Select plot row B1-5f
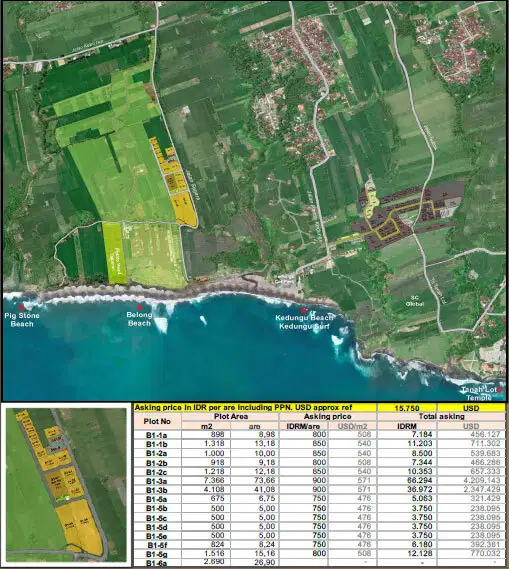Image resolution: width=509 pixels, height=569 pixels. point(319,544)
